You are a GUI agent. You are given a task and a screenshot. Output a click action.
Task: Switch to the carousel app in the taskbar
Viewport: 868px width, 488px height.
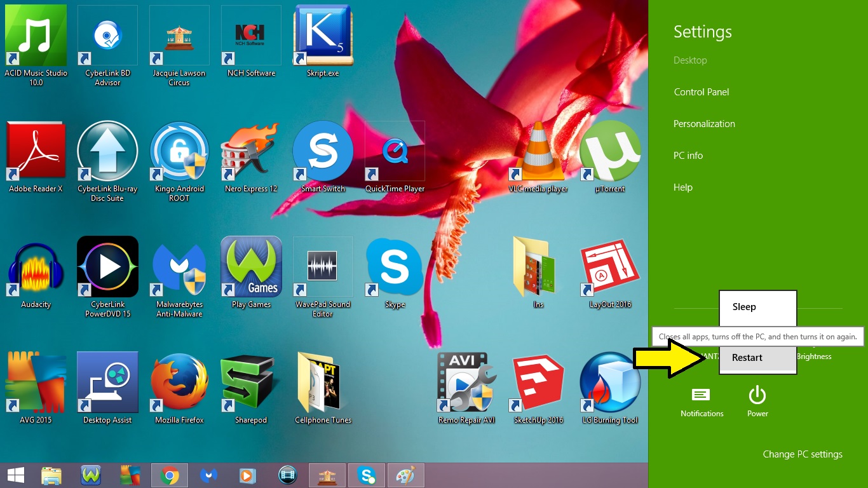pyautogui.click(x=327, y=475)
